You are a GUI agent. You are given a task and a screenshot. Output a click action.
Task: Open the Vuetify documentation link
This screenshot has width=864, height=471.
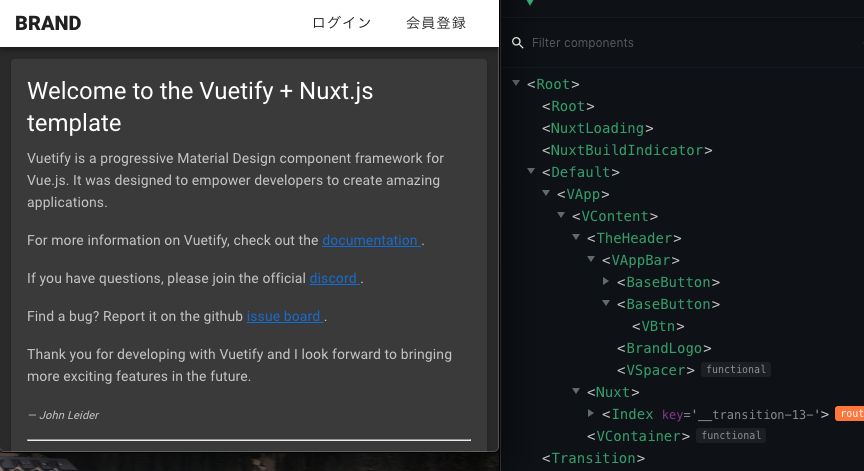point(371,240)
